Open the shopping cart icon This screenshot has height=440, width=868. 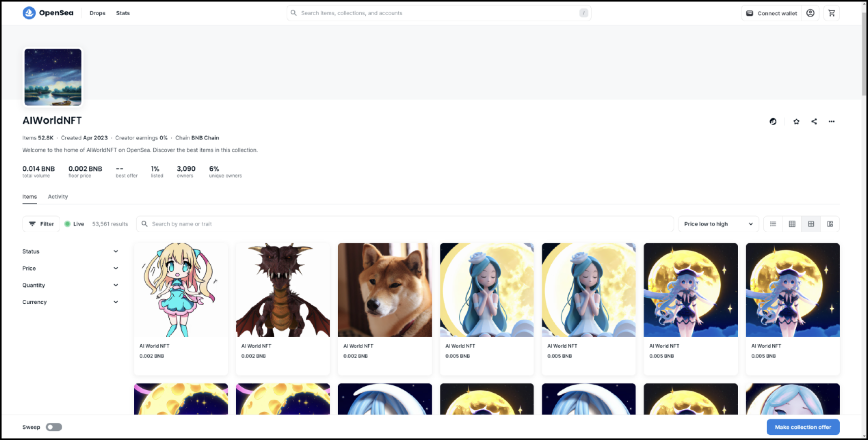(x=831, y=13)
